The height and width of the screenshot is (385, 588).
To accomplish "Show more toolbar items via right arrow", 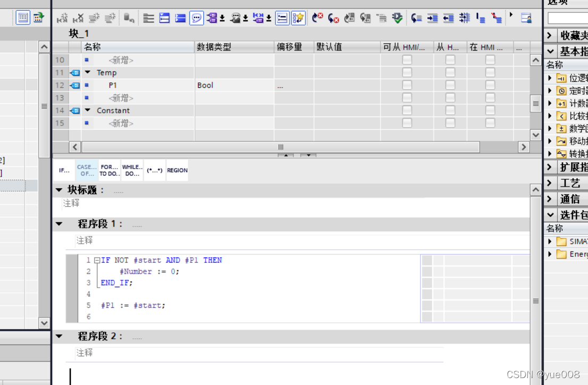I will (511, 15).
